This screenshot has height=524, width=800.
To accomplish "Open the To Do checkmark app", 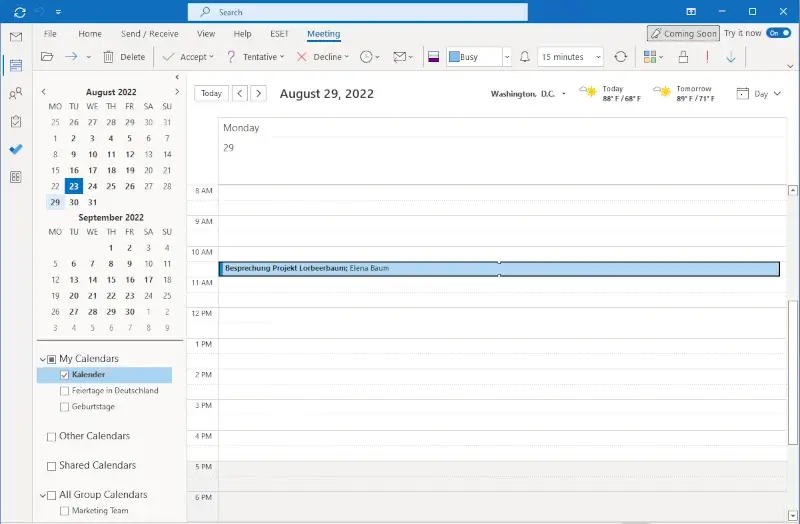I will point(16,149).
